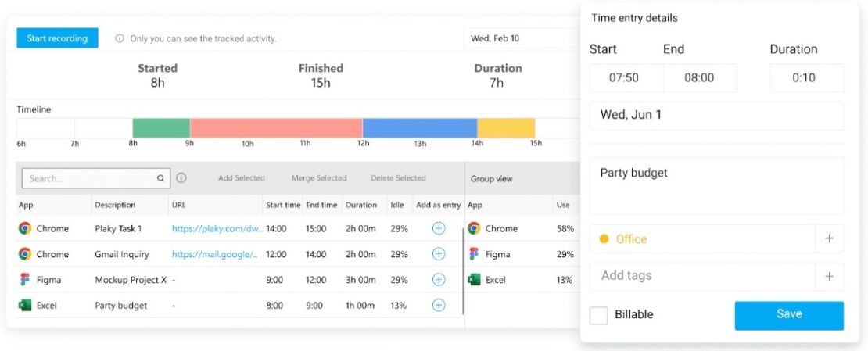
Task: Click the Excel icon in Group view list
Action: pyautogui.click(x=474, y=280)
